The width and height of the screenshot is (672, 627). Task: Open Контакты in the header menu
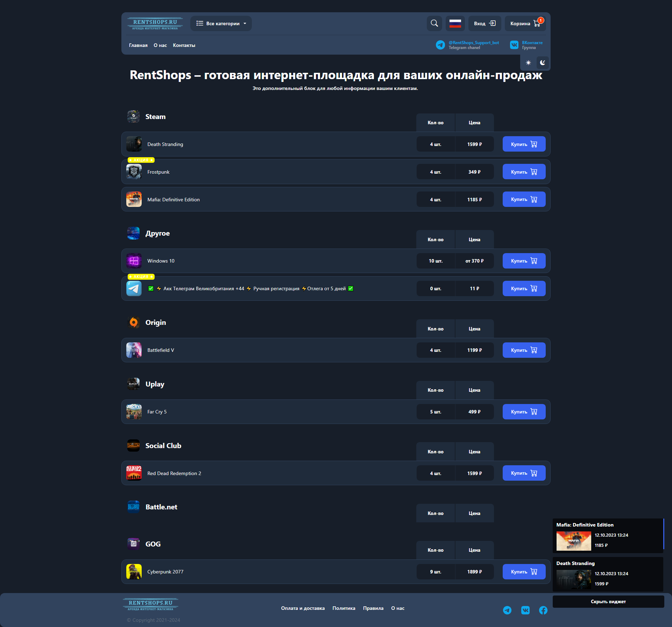click(184, 45)
